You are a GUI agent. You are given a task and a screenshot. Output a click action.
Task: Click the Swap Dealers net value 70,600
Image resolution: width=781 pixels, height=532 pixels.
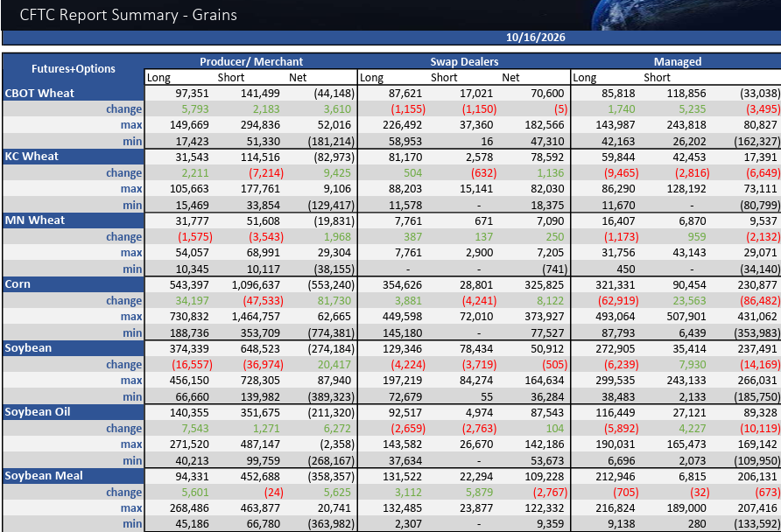(547, 94)
